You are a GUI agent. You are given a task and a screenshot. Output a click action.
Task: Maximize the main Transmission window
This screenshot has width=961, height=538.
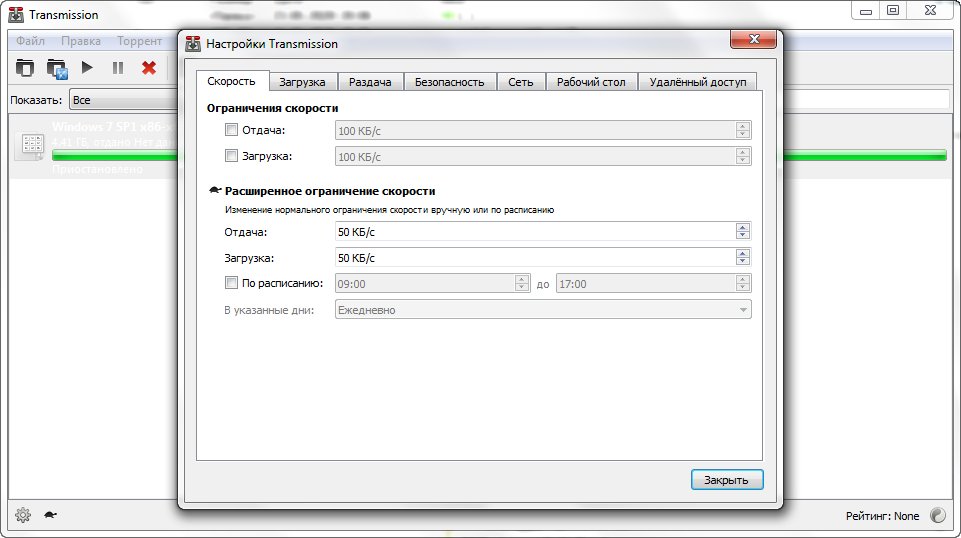pyautogui.click(x=893, y=10)
